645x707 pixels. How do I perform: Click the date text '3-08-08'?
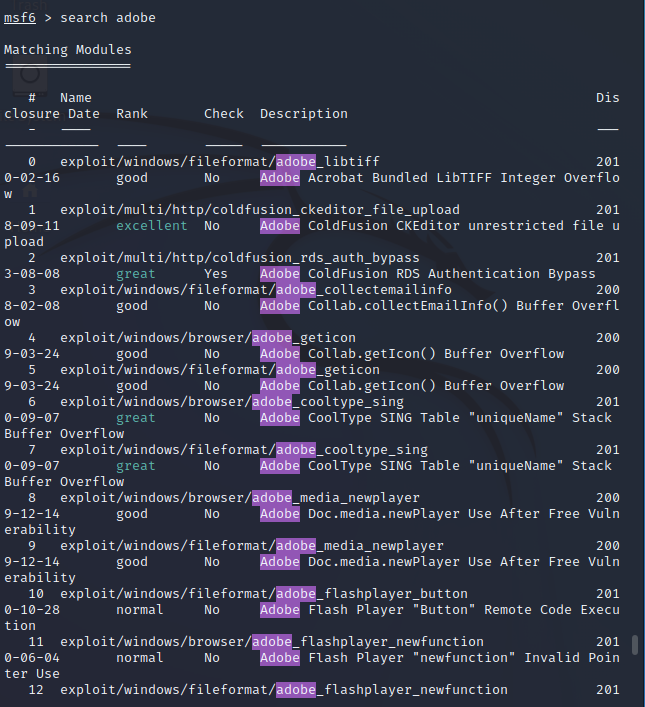[x=32, y=274]
